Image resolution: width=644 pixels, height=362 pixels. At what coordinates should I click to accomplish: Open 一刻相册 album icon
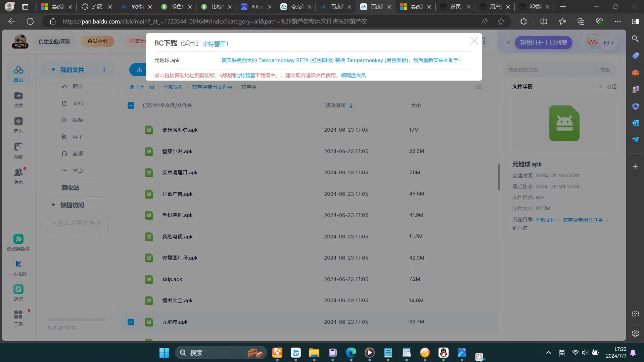pyautogui.click(x=18, y=268)
